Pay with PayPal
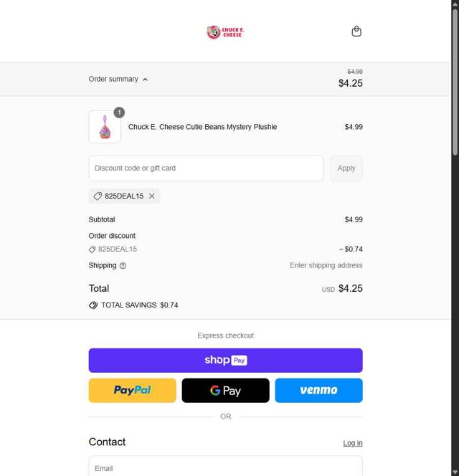The width and height of the screenshot is (459, 476). (132, 391)
